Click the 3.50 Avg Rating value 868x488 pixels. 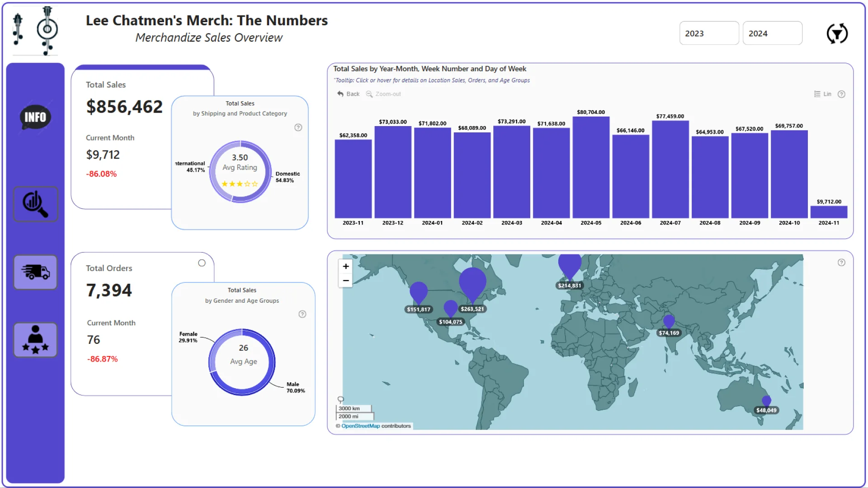tap(240, 158)
